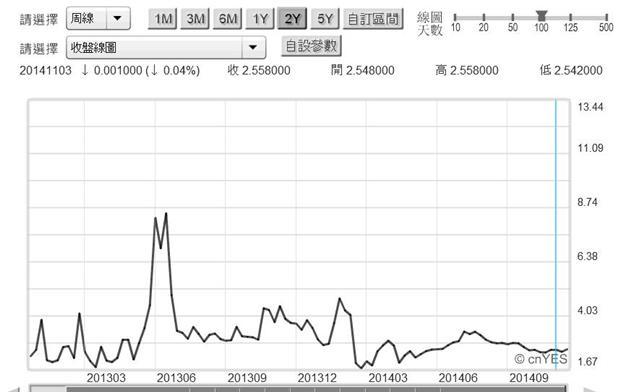This screenshot has height=392, width=620.
Task: Click the 自設參數 custom parameters button
Action: click(311, 46)
